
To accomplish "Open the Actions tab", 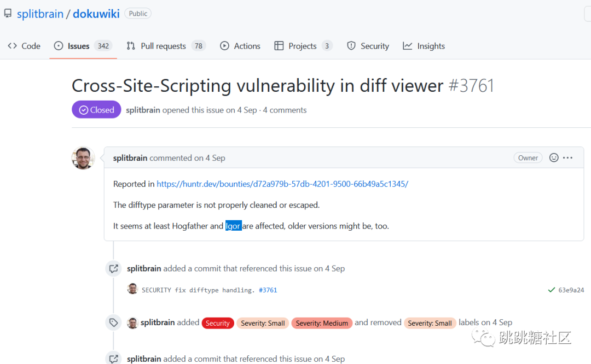I will pos(240,46).
